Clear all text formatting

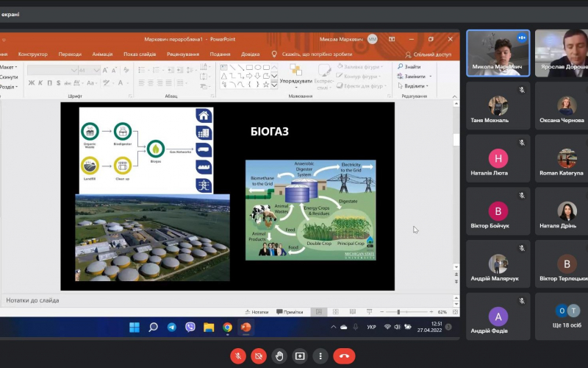[126, 70]
